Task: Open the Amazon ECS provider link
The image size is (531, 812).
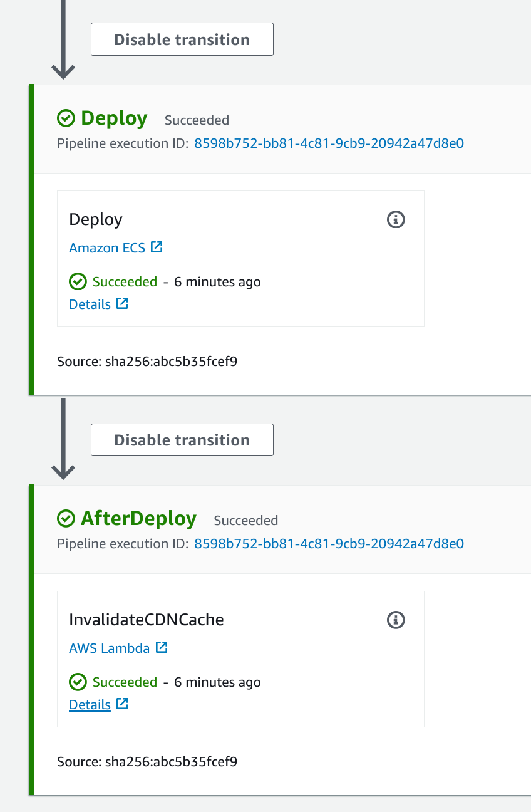Action: point(107,248)
